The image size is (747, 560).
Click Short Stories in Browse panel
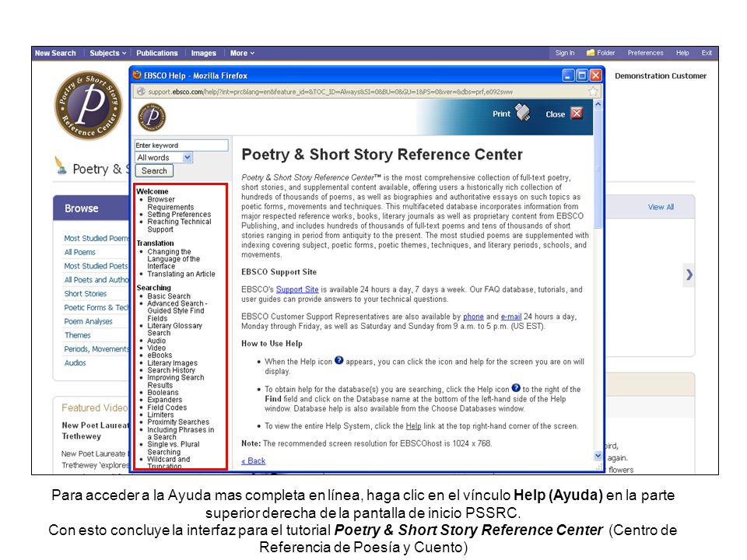86,294
